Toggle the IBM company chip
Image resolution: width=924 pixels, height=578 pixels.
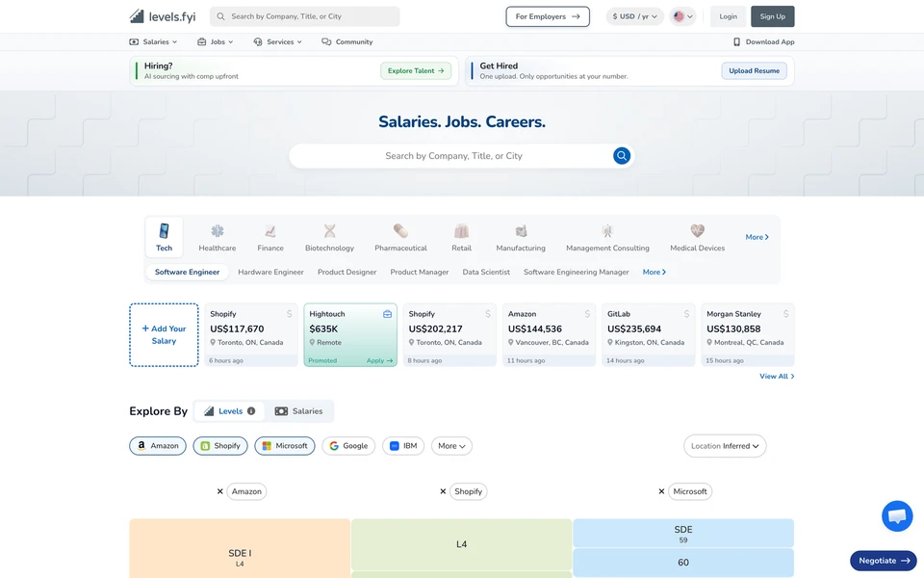click(x=403, y=446)
